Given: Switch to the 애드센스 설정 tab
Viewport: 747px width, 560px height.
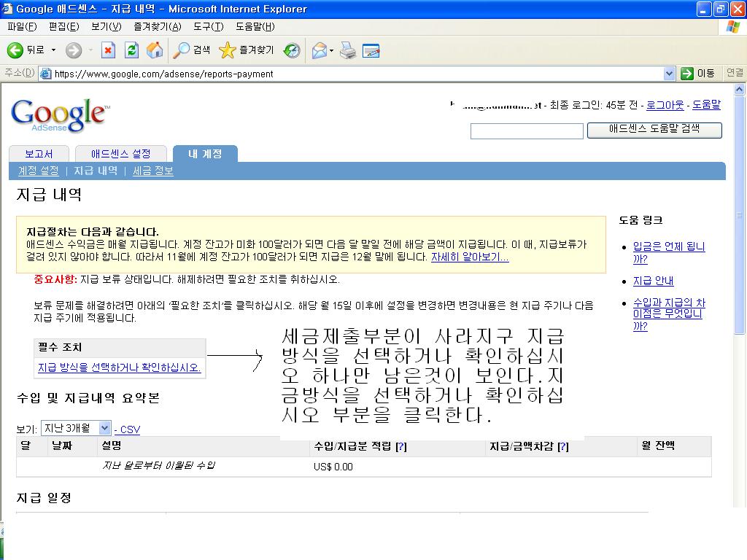Looking at the screenshot, I should click(121, 154).
